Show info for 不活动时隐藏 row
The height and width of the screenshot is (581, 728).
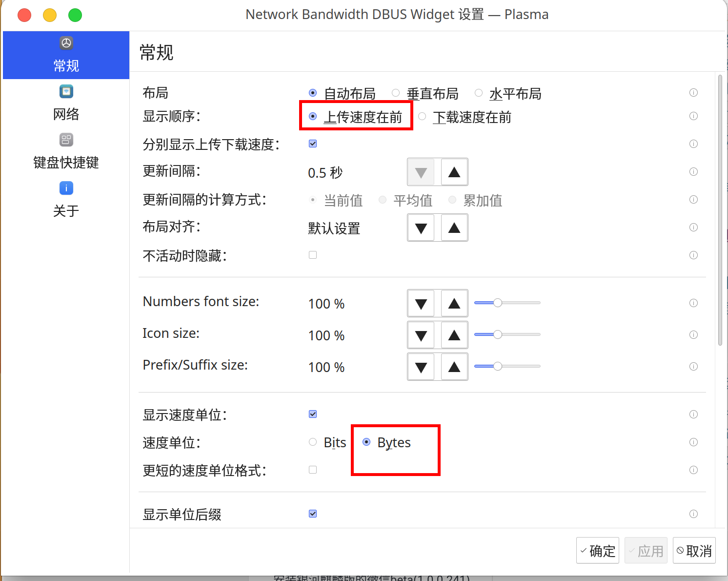693,255
